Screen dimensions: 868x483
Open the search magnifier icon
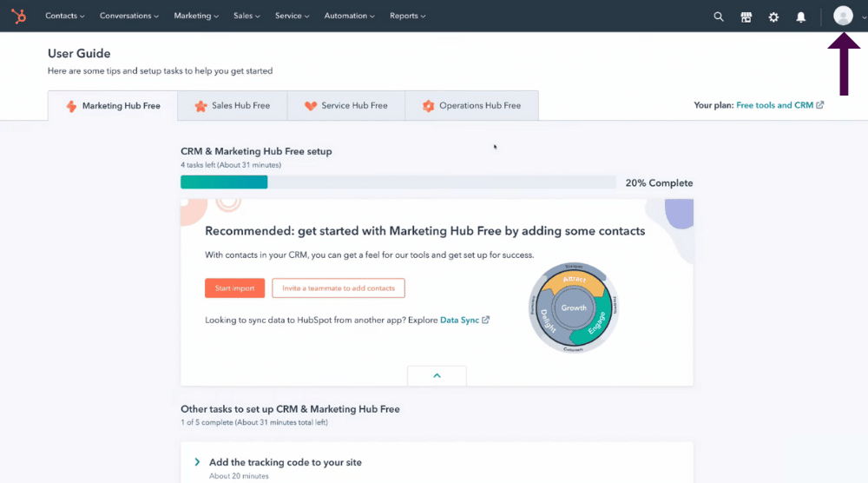pyautogui.click(x=719, y=17)
